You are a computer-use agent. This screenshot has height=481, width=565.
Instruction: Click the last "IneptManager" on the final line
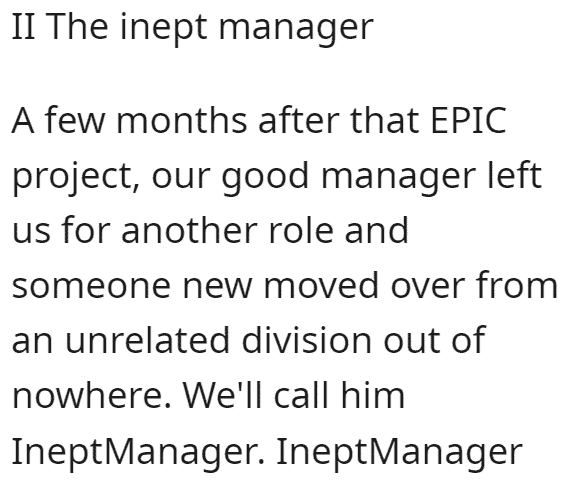[399, 454]
